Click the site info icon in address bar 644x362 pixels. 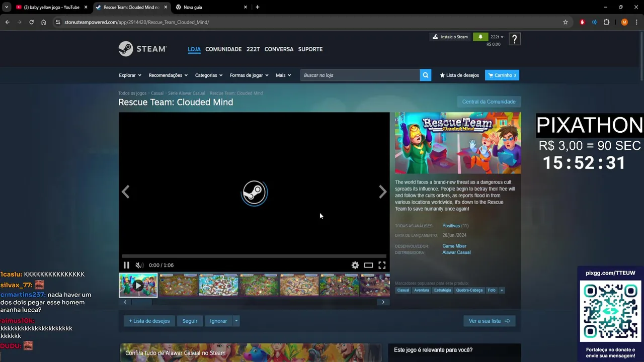click(58, 22)
